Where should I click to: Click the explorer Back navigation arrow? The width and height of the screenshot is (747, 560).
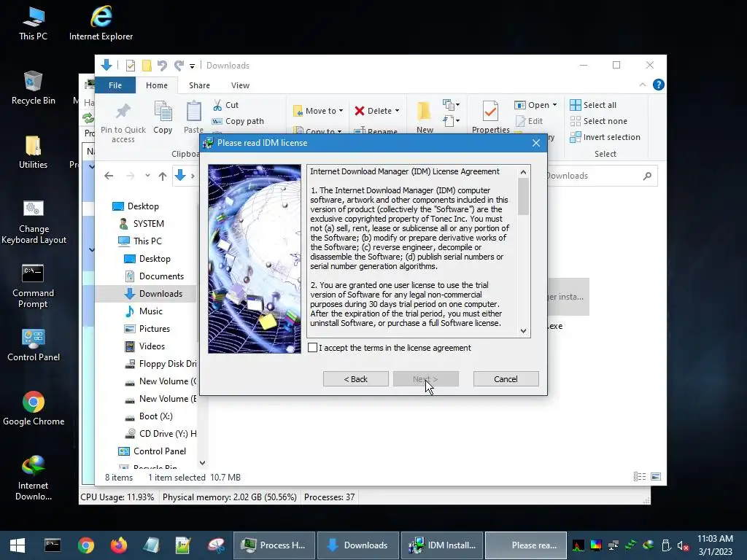pyautogui.click(x=109, y=176)
